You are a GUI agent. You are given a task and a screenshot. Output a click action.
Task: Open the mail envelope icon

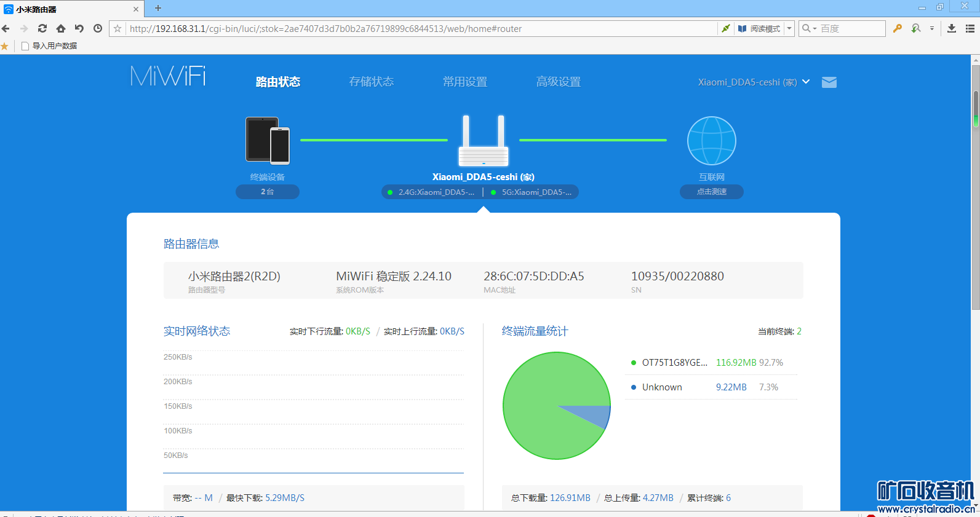(829, 82)
